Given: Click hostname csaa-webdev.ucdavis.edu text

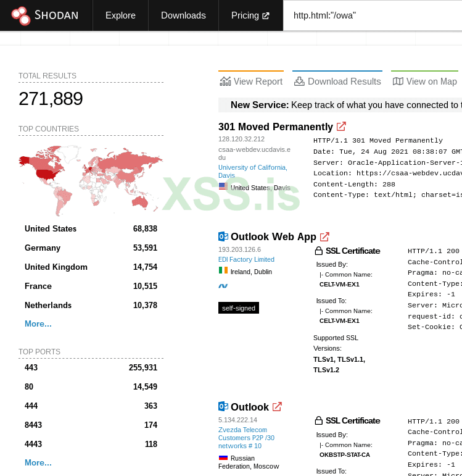Looking at the screenshot, I should (x=254, y=153).
